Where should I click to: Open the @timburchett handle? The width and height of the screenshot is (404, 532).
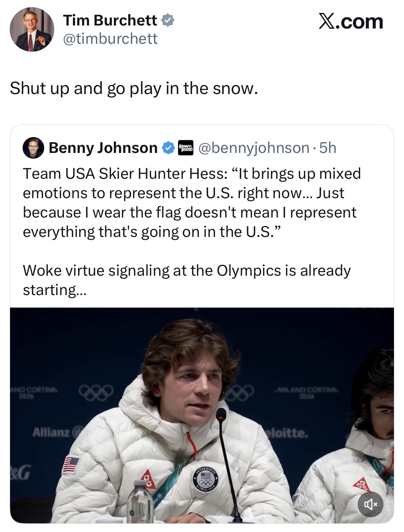coord(110,39)
